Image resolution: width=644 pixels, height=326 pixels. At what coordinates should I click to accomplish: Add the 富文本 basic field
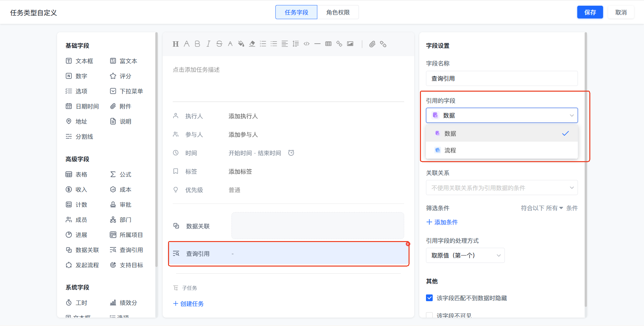tap(124, 61)
